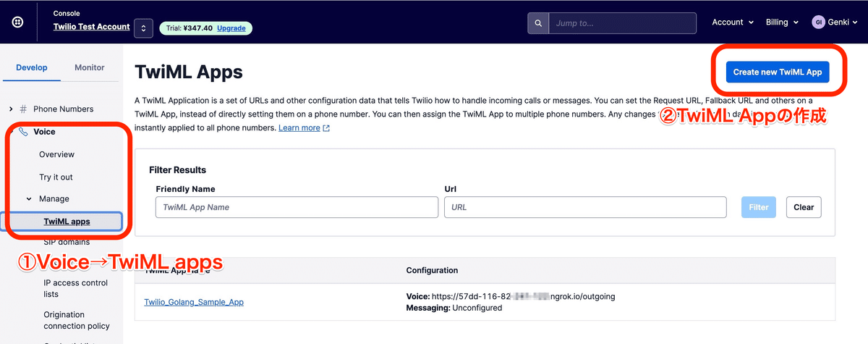
Task: Open the Account menu dropdown
Action: pos(733,22)
